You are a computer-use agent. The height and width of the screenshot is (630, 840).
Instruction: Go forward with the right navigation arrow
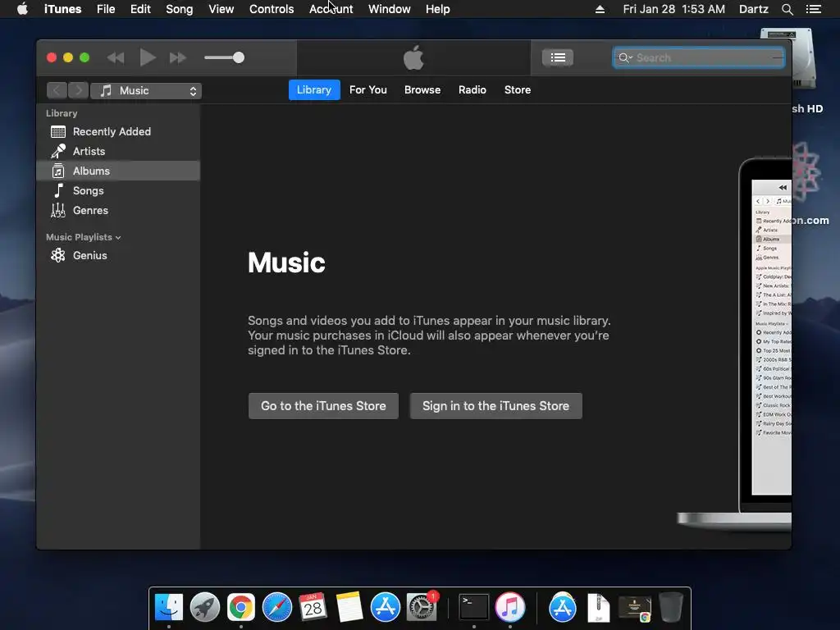pyautogui.click(x=78, y=90)
